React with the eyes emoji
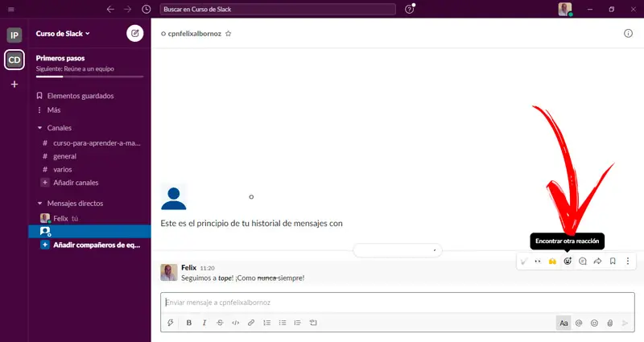The width and height of the screenshot is (644, 342). pos(538,261)
